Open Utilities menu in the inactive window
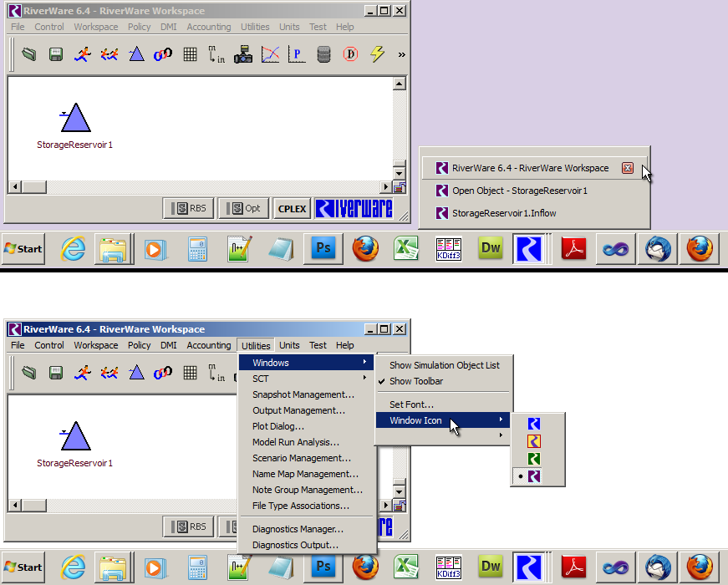728x585 pixels. click(255, 27)
